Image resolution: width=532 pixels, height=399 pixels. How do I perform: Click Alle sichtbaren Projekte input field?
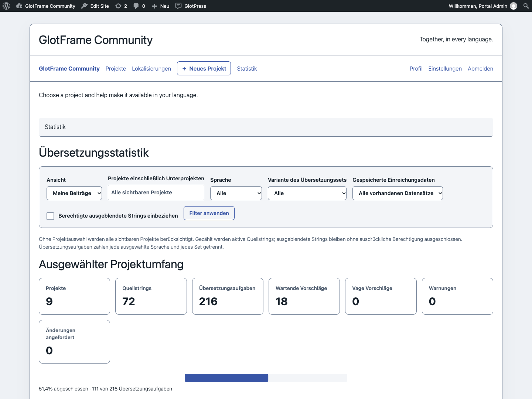(x=156, y=192)
